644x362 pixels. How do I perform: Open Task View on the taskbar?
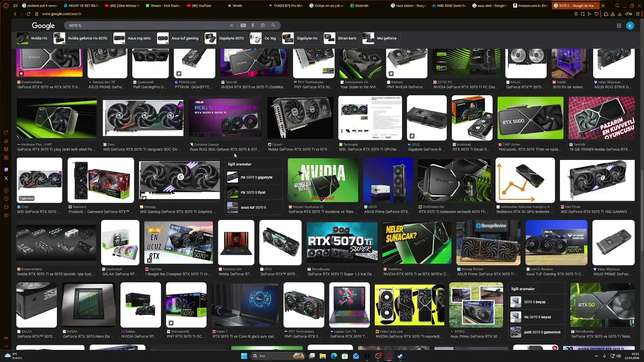click(x=311, y=356)
